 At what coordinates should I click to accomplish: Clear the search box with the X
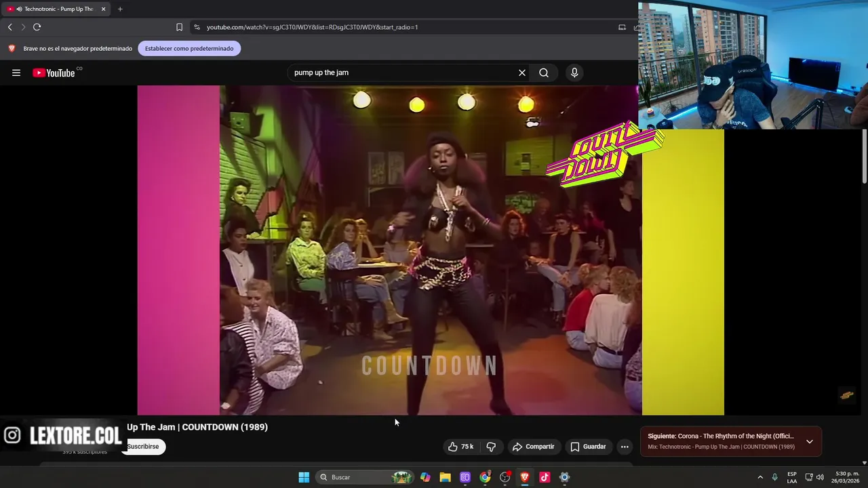tap(522, 73)
